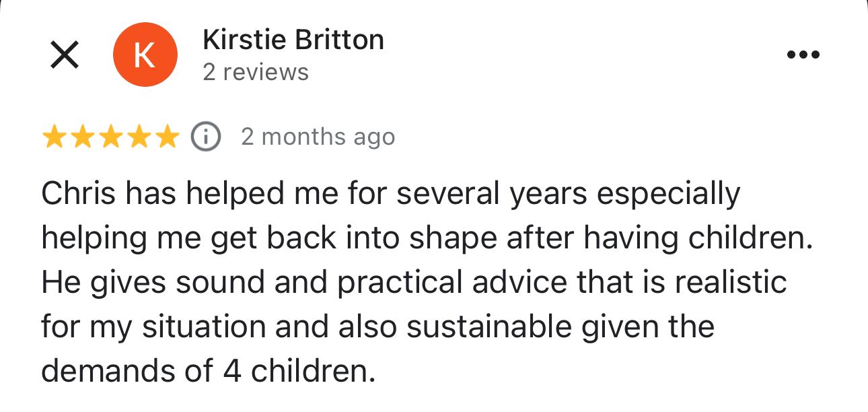Click the info icon beside the stars

point(206,137)
